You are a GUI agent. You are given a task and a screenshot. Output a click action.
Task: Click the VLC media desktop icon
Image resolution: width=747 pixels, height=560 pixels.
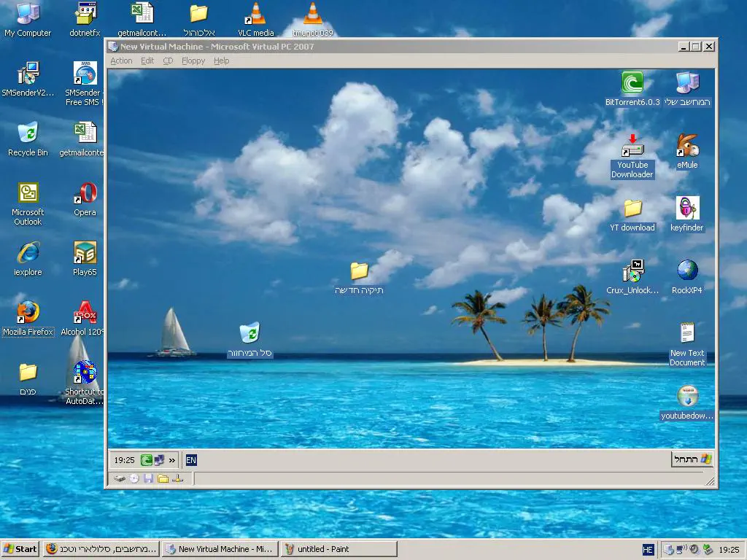255,13
